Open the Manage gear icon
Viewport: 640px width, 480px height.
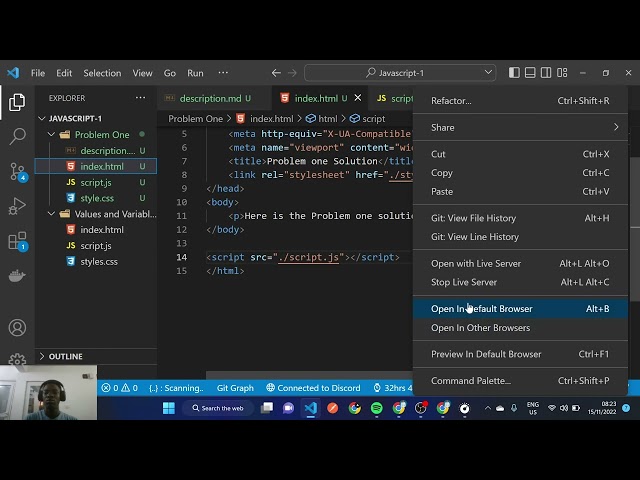(17, 359)
